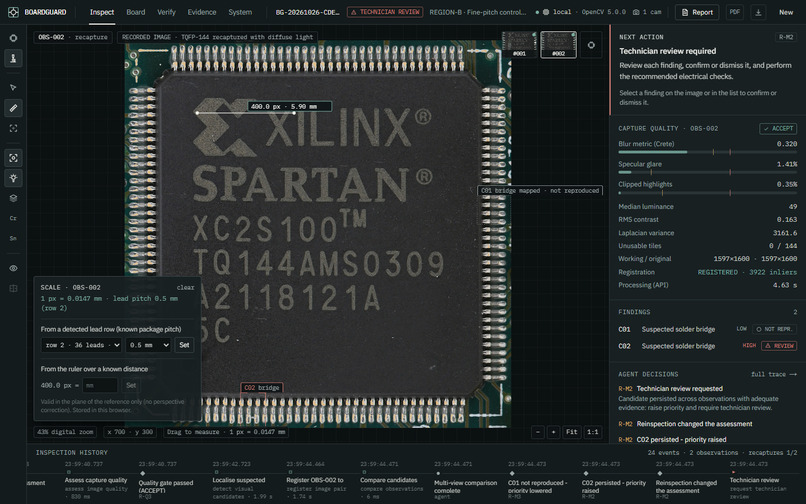Fit image to view
806x504 pixels.
(x=572, y=432)
